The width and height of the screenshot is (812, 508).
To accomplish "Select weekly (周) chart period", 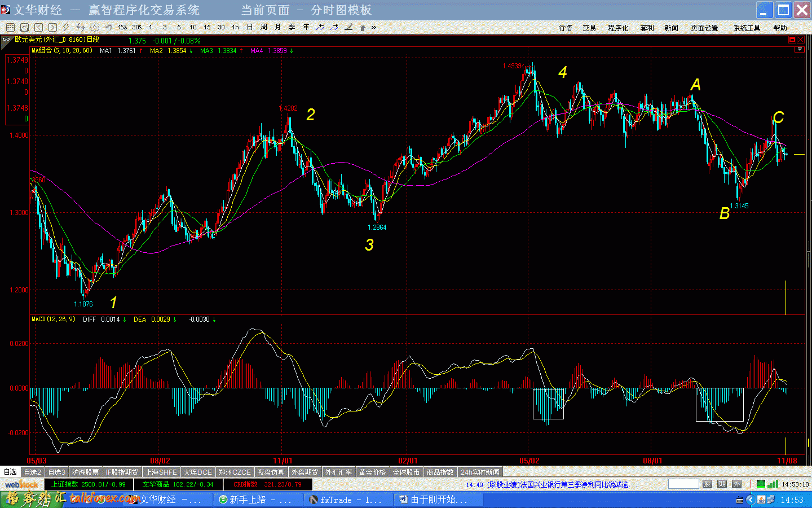I will point(263,27).
